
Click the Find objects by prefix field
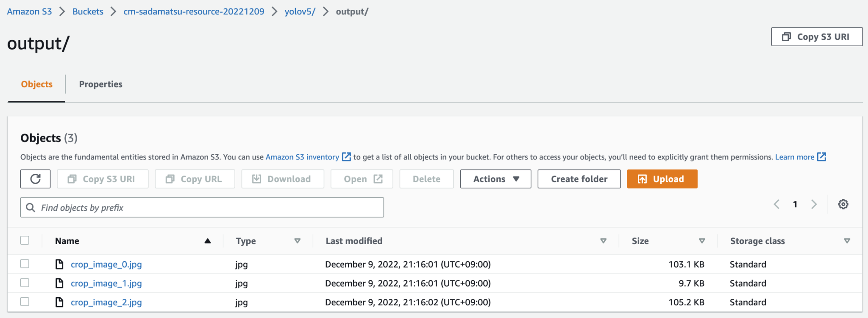(202, 207)
